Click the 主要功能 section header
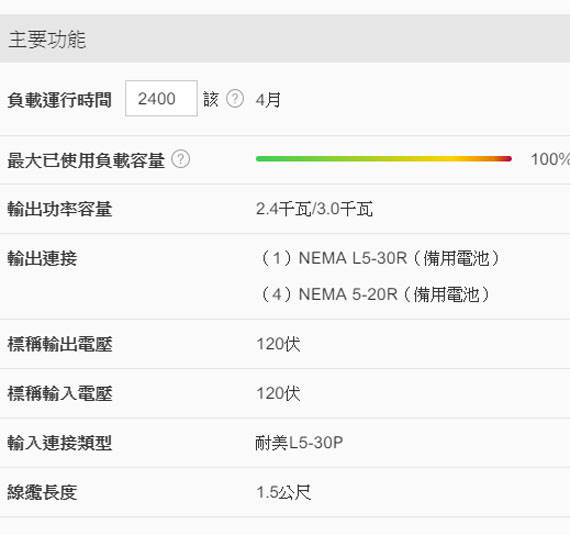Image resolution: width=570 pixels, height=535 pixels. (x=285, y=39)
